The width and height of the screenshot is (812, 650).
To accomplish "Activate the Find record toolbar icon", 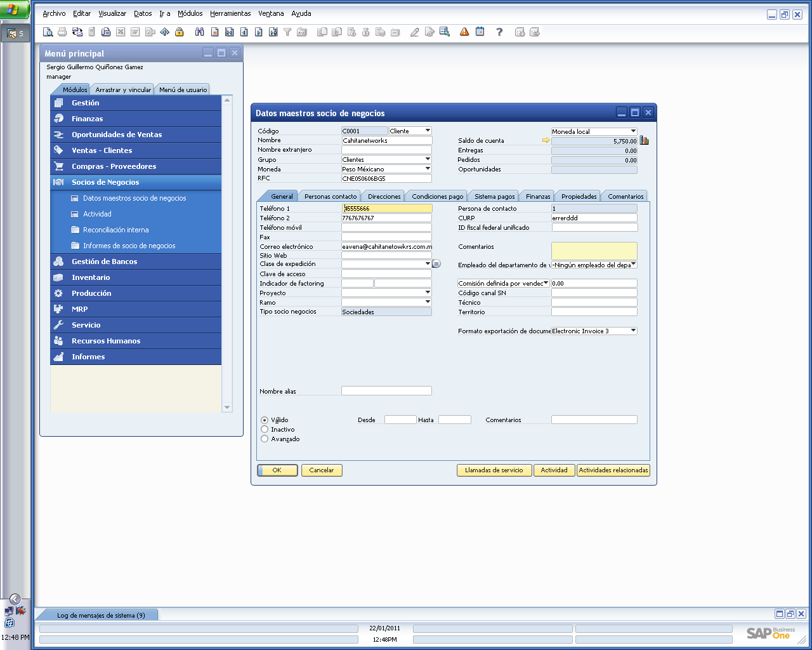I will [x=199, y=31].
